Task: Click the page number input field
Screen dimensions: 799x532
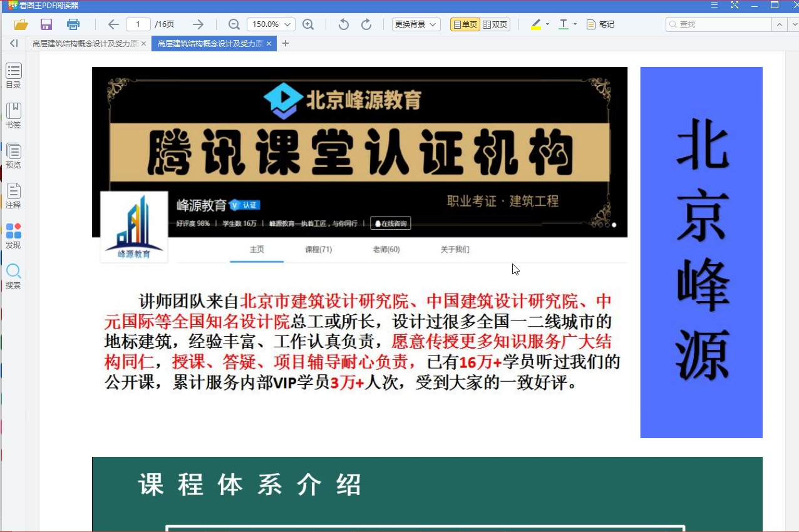Action: click(x=138, y=24)
